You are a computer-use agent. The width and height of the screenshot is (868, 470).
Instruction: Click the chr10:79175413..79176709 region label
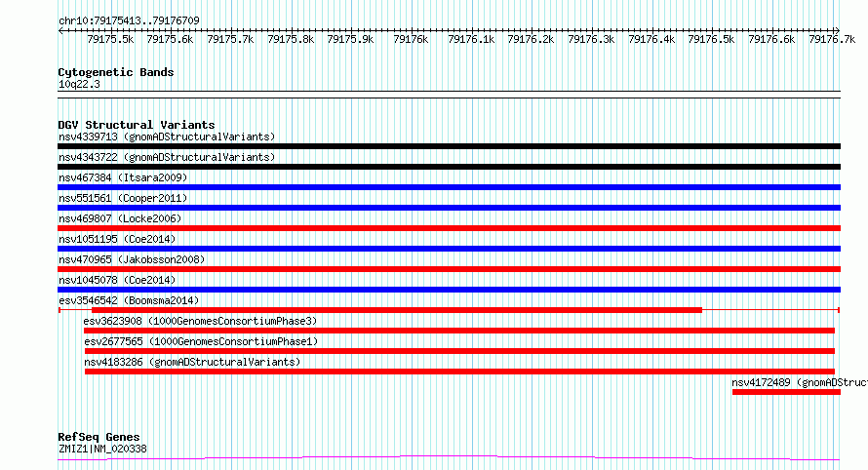click(x=129, y=21)
